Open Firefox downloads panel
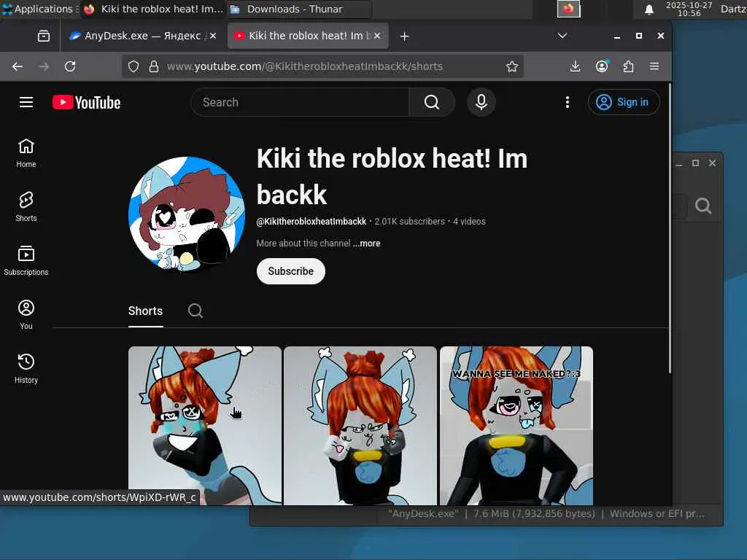This screenshot has height=560, width=747. pos(575,66)
